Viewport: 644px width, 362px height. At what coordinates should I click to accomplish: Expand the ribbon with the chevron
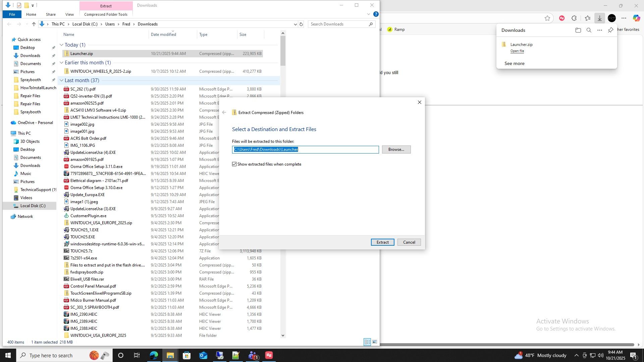[x=368, y=14]
